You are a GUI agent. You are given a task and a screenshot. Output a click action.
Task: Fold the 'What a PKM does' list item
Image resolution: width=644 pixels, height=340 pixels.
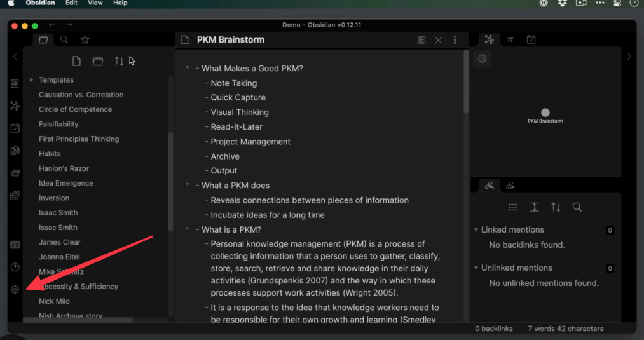(x=188, y=185)
